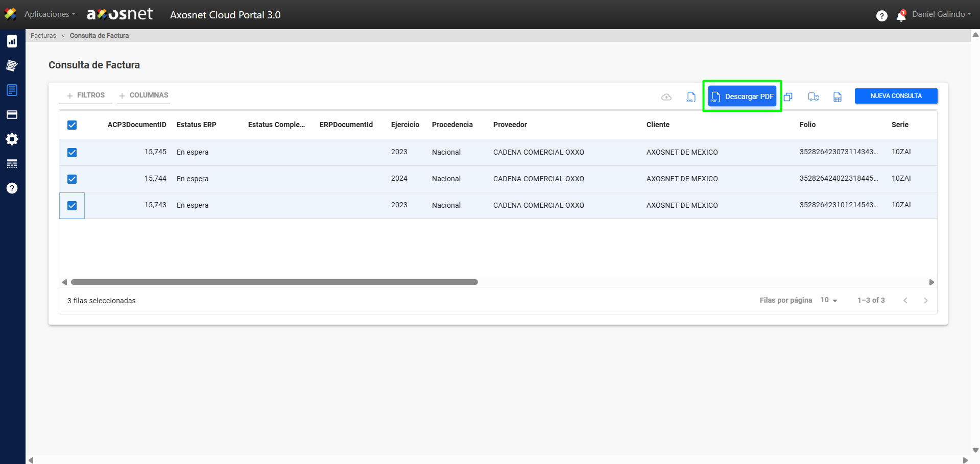Open the rows per page dropdown
The width and height of the screenshot is (980, 464).
click(x=829, y=300)
